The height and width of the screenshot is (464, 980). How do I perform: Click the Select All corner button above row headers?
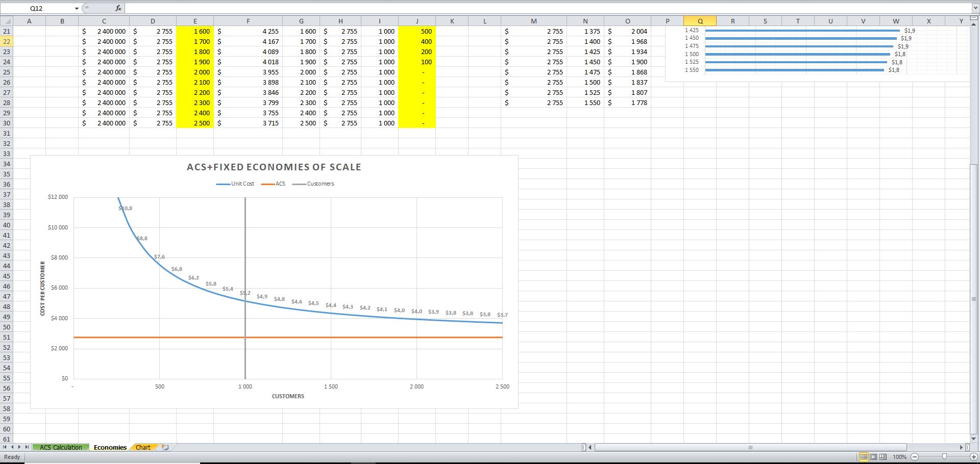[7, 21]
